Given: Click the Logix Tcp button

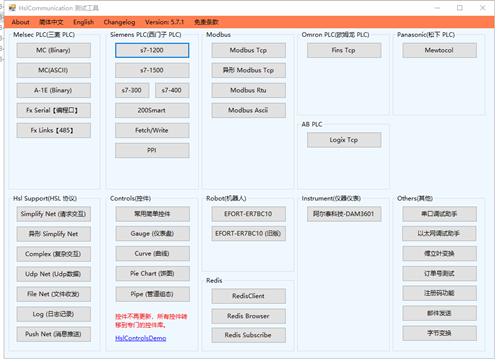Looking at the screenshot, I should pyautogui.click(x=344, y=140).
